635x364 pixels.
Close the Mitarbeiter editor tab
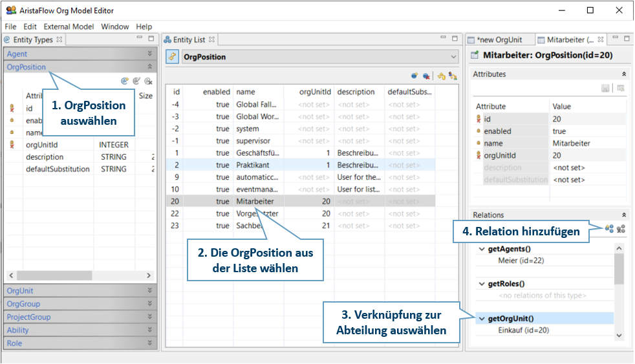601,39
